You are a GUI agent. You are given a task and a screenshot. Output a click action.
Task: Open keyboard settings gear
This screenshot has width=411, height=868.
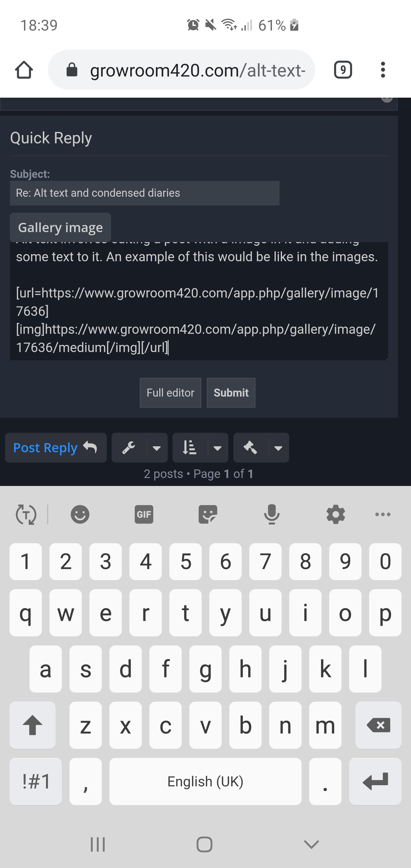click(x=336, y=514)
